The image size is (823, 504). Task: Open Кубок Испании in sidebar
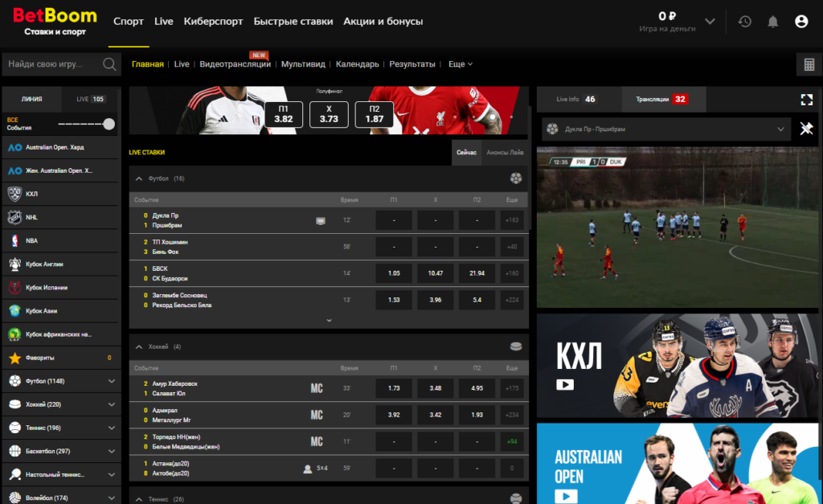click(60, 287)
